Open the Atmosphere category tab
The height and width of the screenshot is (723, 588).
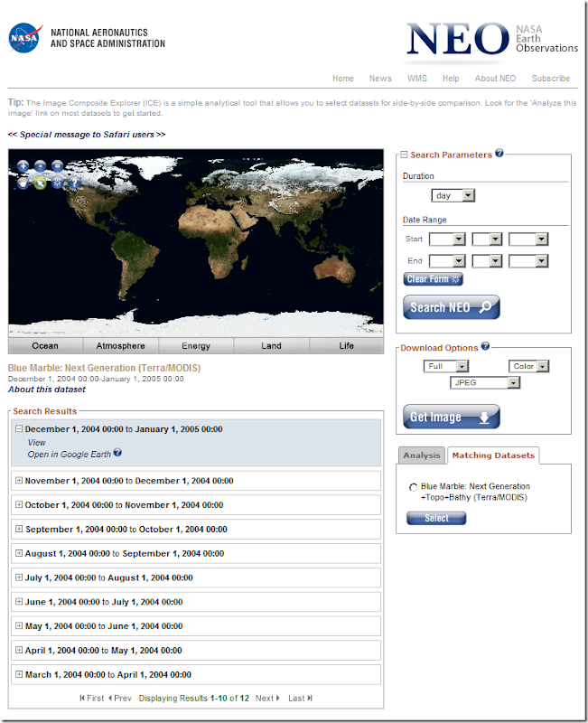[x=121, y=346]
